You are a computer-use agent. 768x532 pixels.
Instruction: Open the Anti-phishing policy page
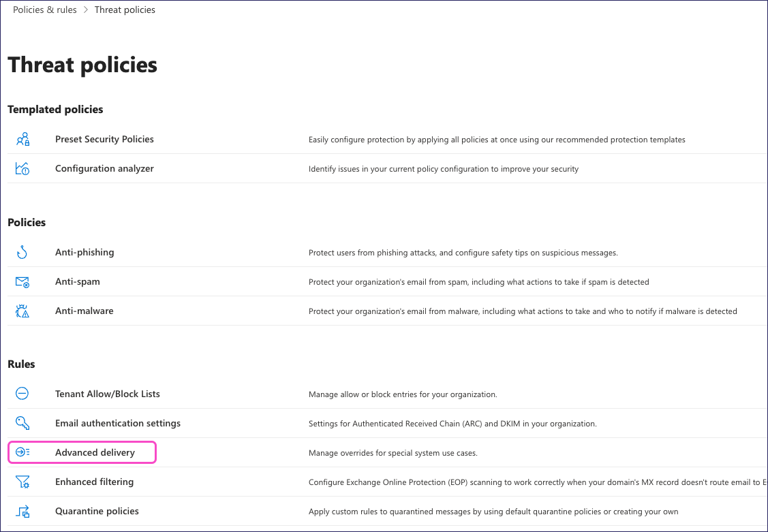click(x=85, y=252)
